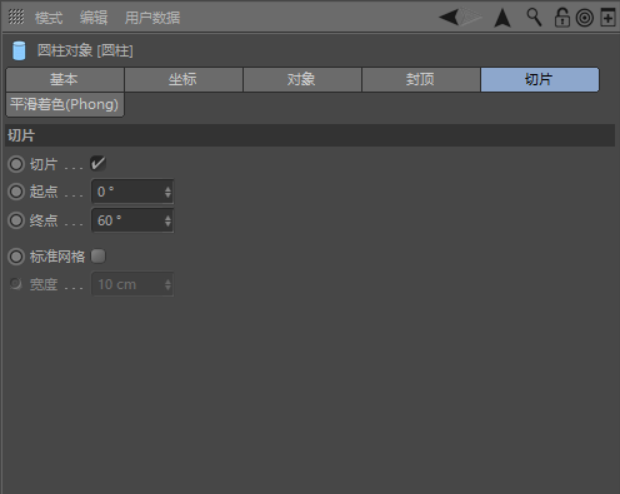Switch to the 基本 tab
This screenshot has width=620, height=494.
click(x=65, y=79)
